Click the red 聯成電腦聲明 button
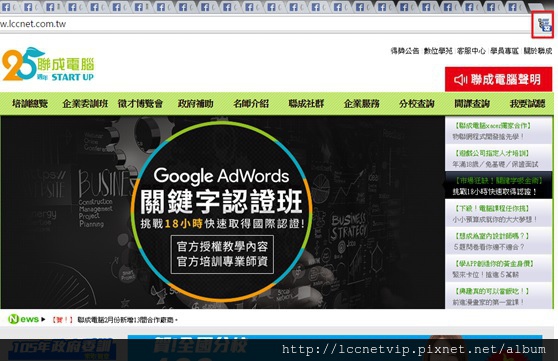The height and width of the screenshot is (361, 558). click(499, 79)
